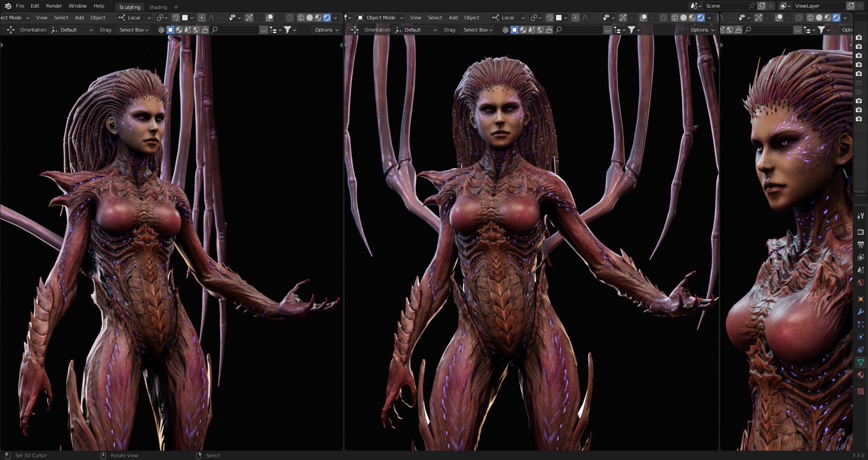Open the Render menu
This screenshot has width=868, height=460.
pos(54,6)
